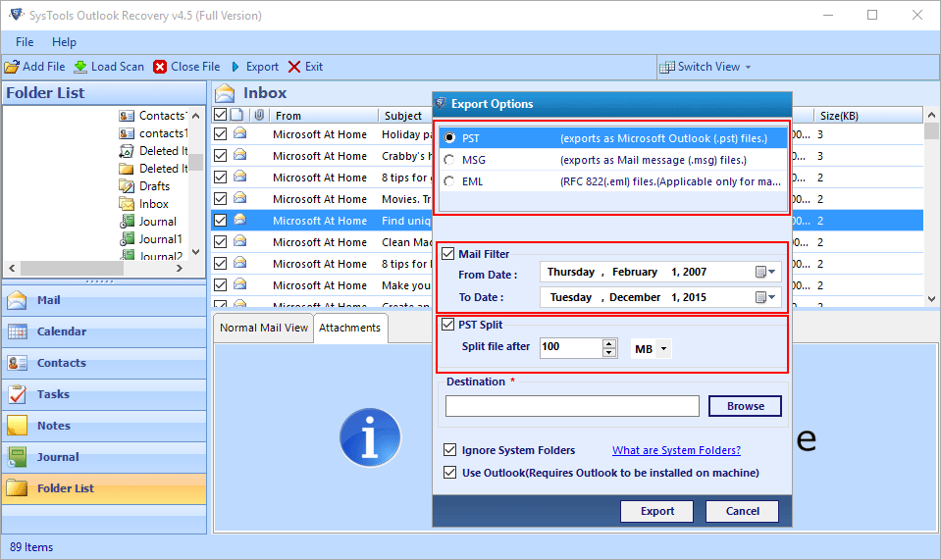
Task: Switch to the Normal Mail View tab
Action: pos(263,328)
